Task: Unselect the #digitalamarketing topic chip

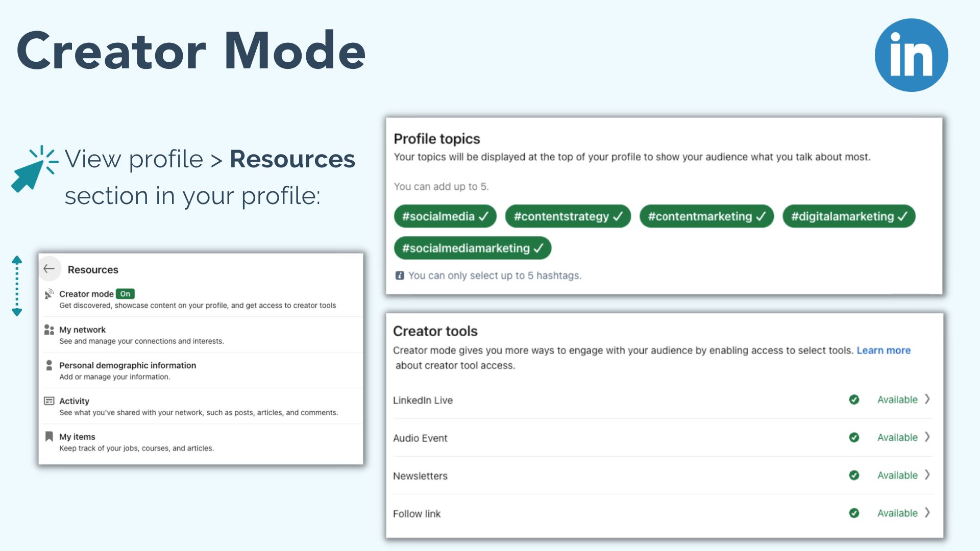Action: pyautogui.click(x=848, y=216)
